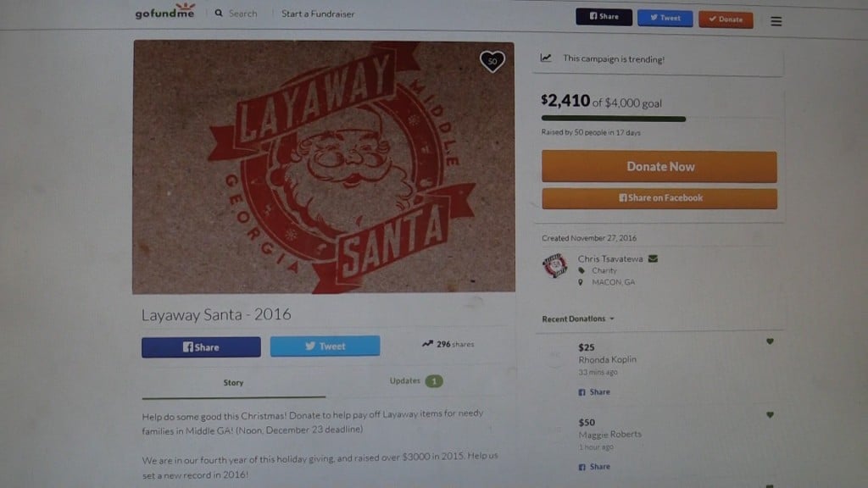This screenshot has width=868, height=488.
Task: Click the Share on Facebook button
Action: (x=659, y=198)
